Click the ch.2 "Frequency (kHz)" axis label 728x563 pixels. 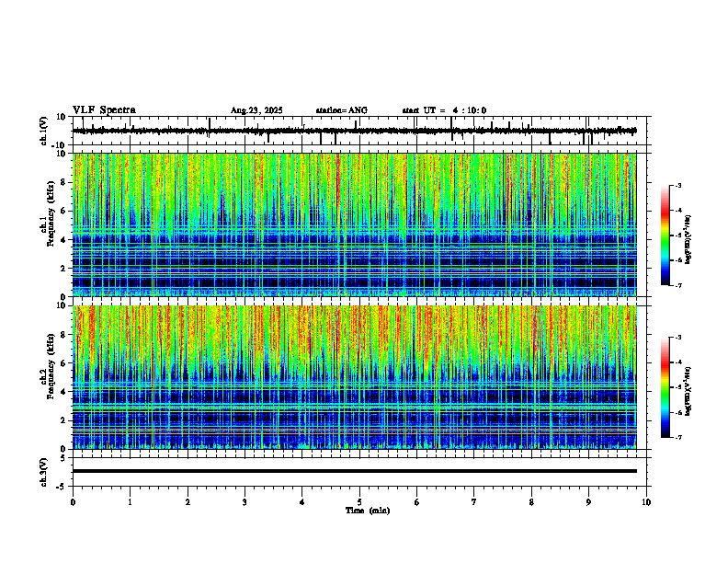51,366
